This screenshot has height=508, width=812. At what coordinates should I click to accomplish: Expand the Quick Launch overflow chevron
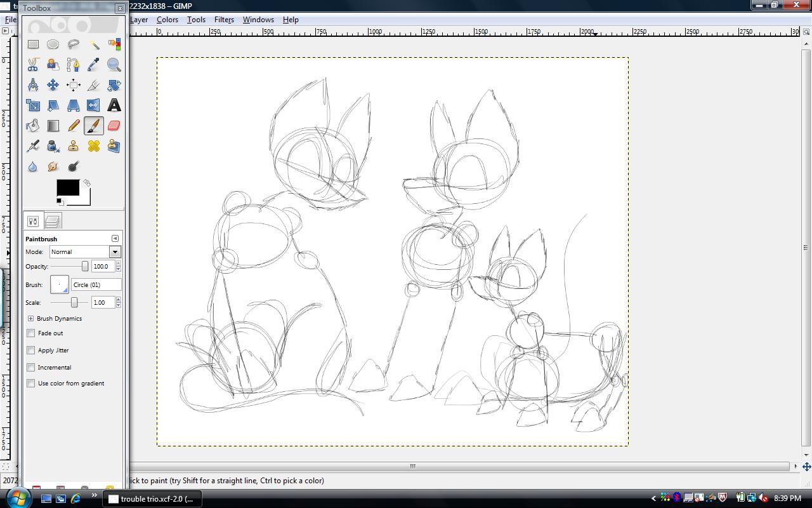tap(95, 495)
